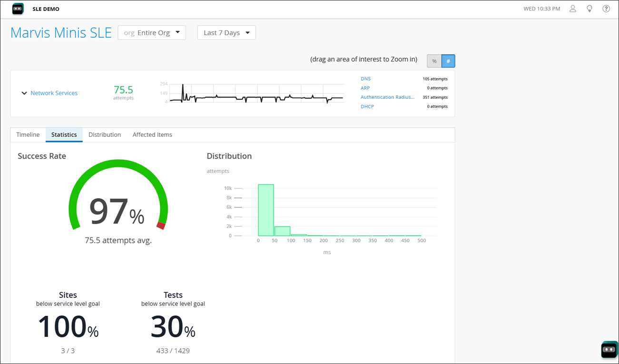Screen dimensions: 619x364
Task: Switch to the Timeline tab
Action: (28, 134)
